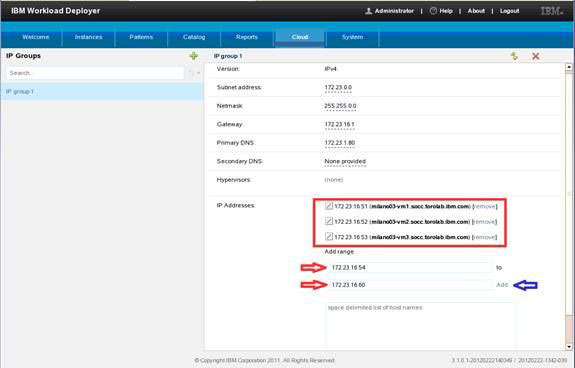Viewport: 575px width, 368px height.
Task: Click Add link to add IP range
Action: coord(502,285)
